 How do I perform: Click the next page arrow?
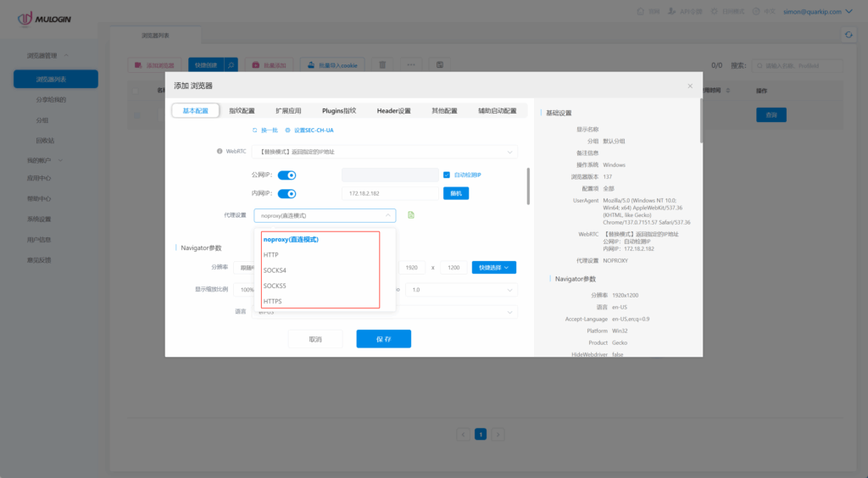[x=498, y=434]
